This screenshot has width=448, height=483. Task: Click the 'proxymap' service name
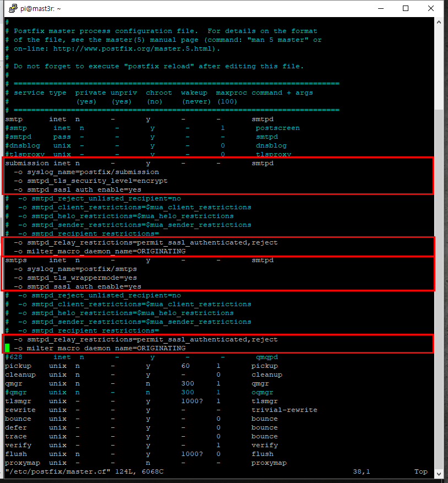[23, 463]
